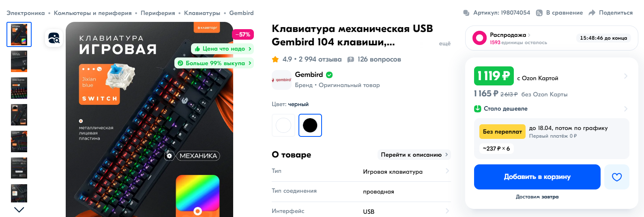
Task: Add to cart with "Добавить в корзину"
Action: 537,177
